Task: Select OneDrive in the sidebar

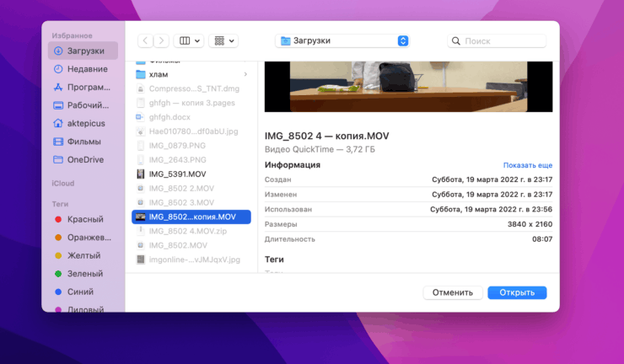Action: [x=86, y=159]
